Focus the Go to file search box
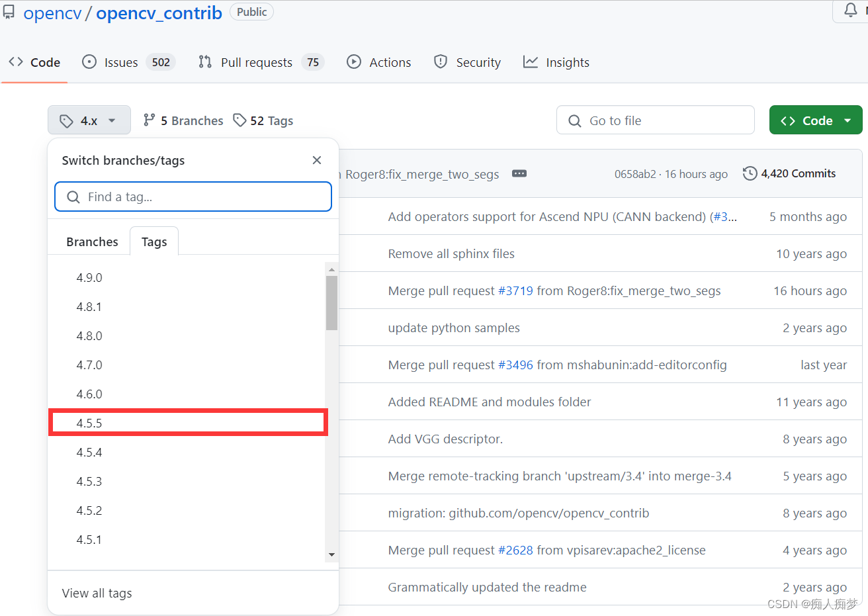This screenshot has width=868, height=616. pyautogui.click(x=656, y=120)
